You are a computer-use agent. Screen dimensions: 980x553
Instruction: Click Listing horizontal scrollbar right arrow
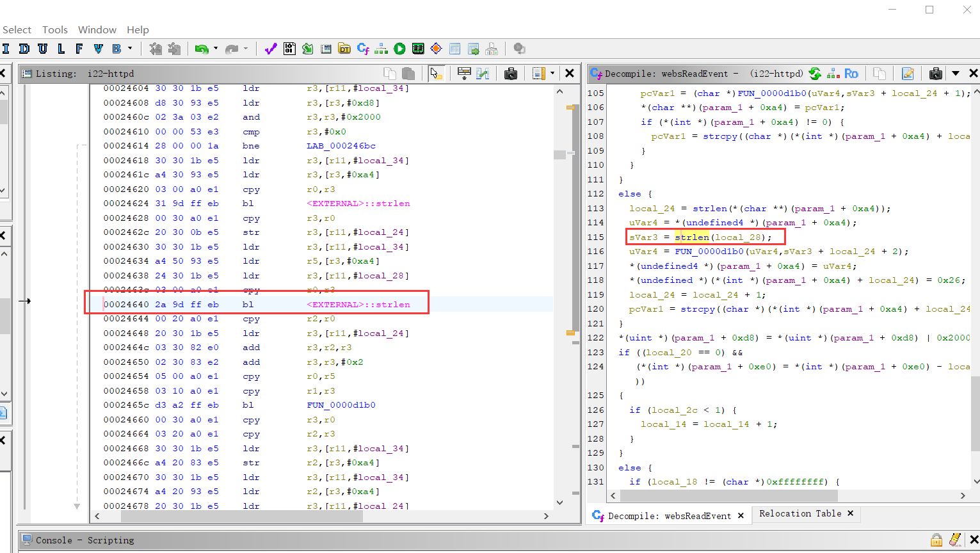click(546, 516)
